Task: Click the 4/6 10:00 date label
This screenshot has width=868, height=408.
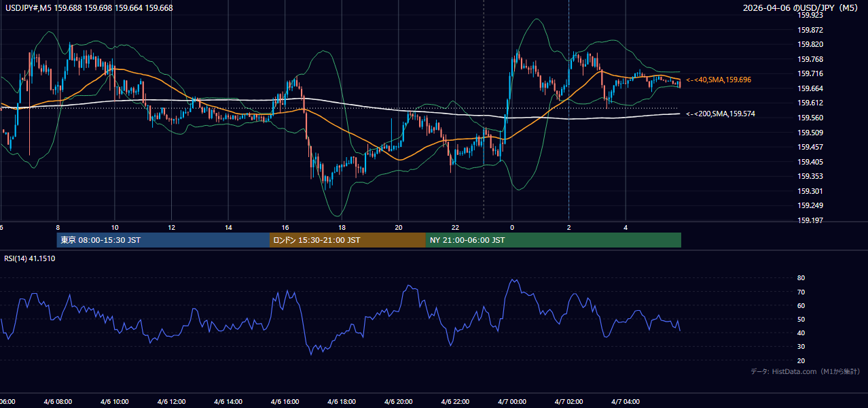Action: click(115, 402)
